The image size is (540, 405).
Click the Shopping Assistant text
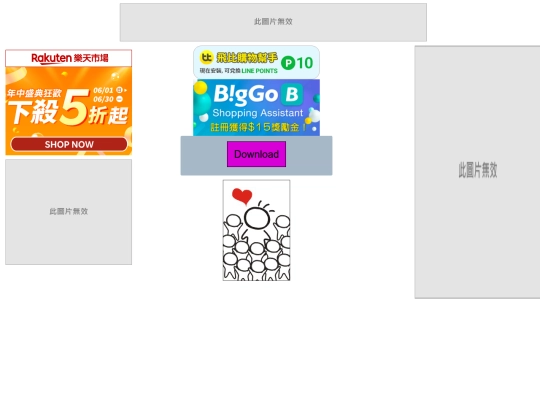[258, 113]
